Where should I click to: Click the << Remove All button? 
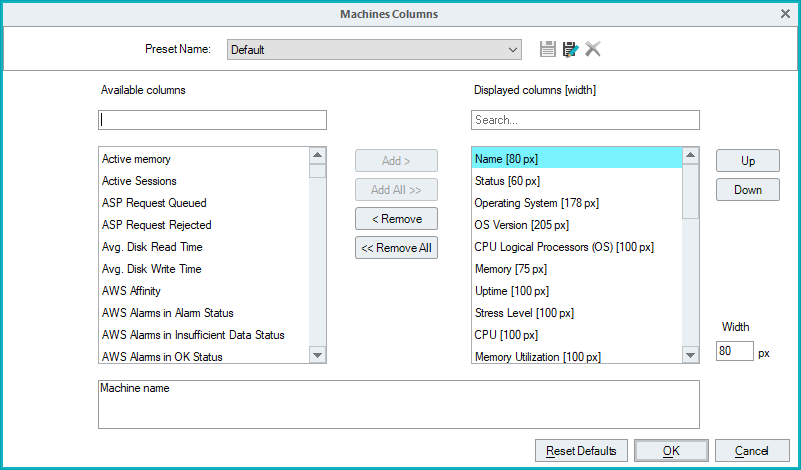pyautogui.click(x=396, y=248)
